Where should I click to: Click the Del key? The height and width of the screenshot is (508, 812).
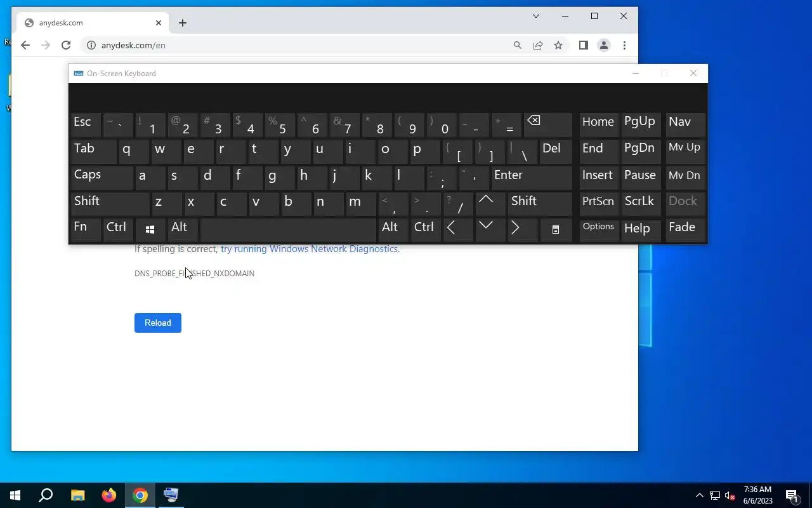[556, 151]
